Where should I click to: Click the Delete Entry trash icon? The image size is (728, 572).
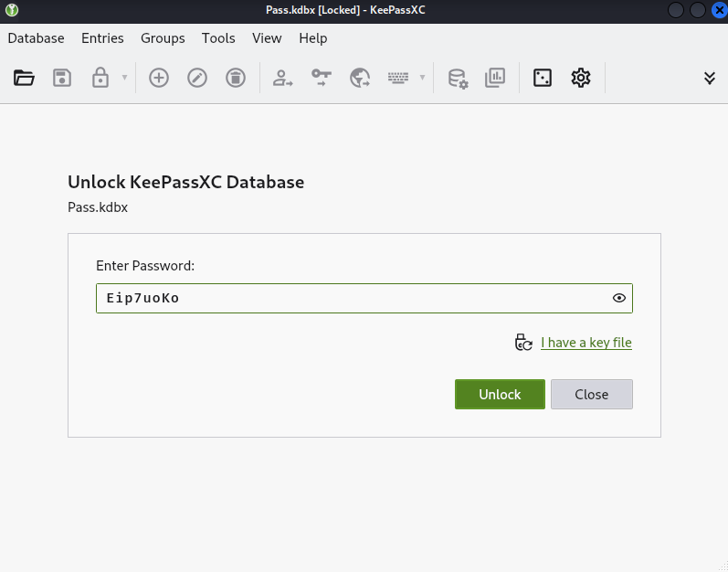coord(236,78)
